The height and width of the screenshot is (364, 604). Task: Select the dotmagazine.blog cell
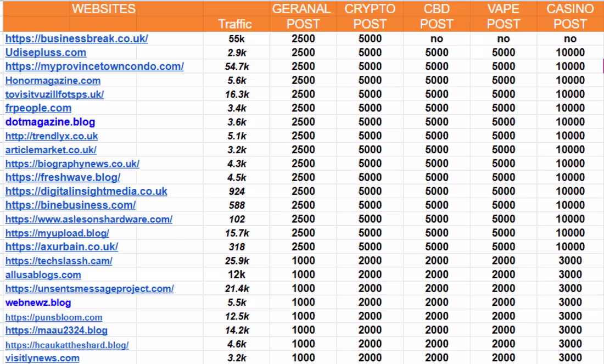pyautogui.click(x=50, y=122)
